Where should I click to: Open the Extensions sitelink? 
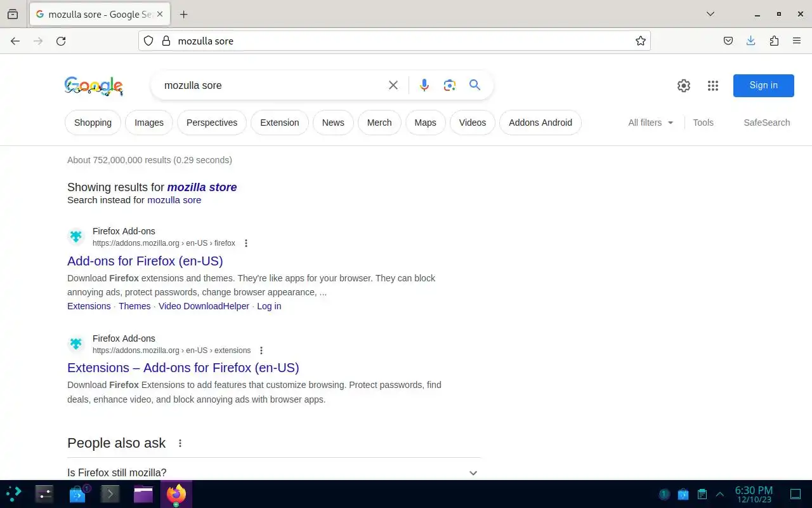(89, 306)
